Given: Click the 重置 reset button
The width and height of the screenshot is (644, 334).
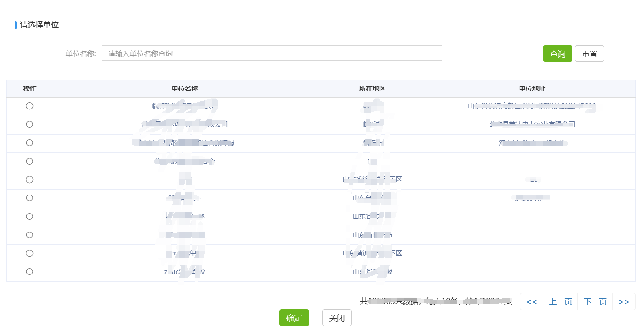Looking at the screenshot, I should click(589, 53).
